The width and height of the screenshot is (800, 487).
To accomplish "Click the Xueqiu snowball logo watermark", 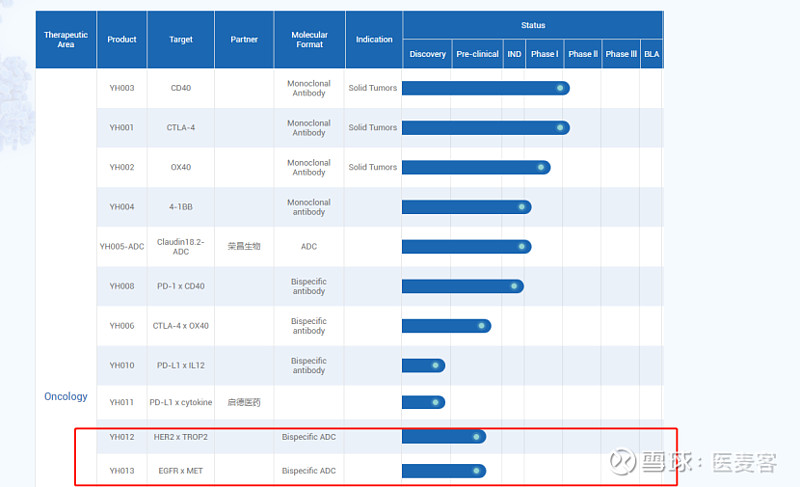I will 624,462.
